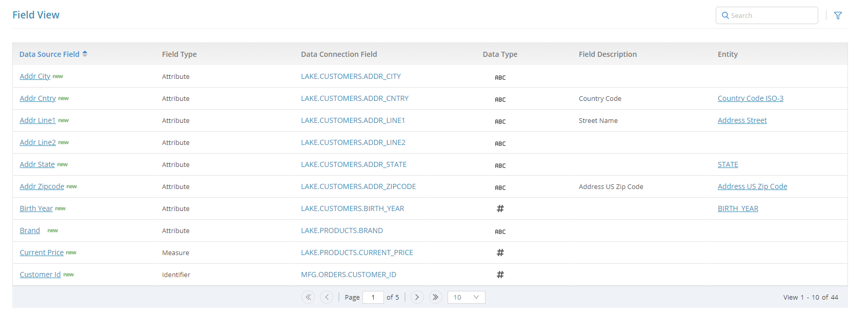The height and width of the screenshot is (315, 868).
Task: Open rows-per-page dropdown showing 10
Action: pos(467,297)
